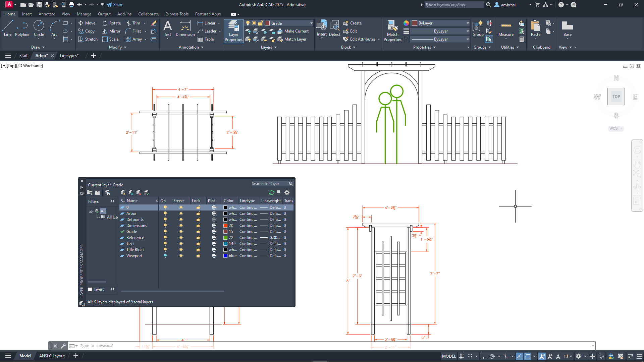Open the Grade layer dropdown
The image size is (644, 362).
click(311, 23)
